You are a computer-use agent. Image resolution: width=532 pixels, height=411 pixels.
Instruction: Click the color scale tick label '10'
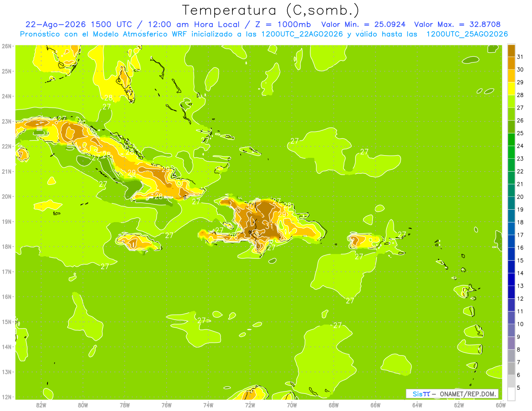click(520, 324)
